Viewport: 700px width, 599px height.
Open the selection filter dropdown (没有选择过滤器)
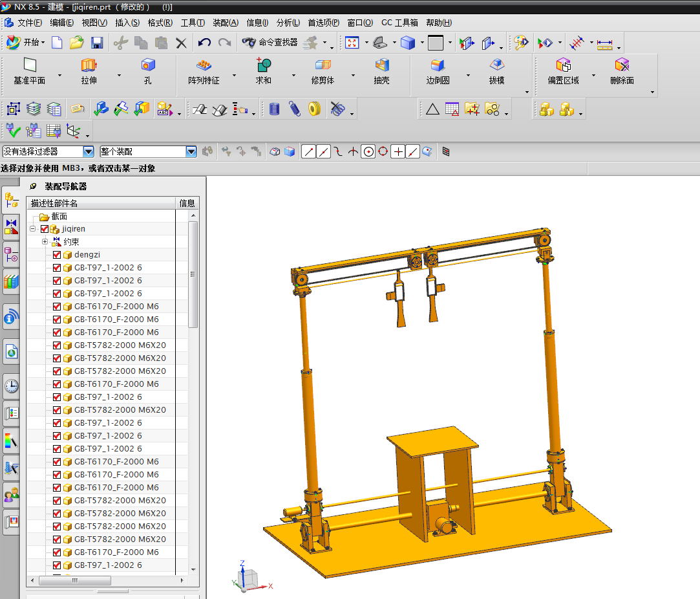pyautogui.click(x=89, y=151)
